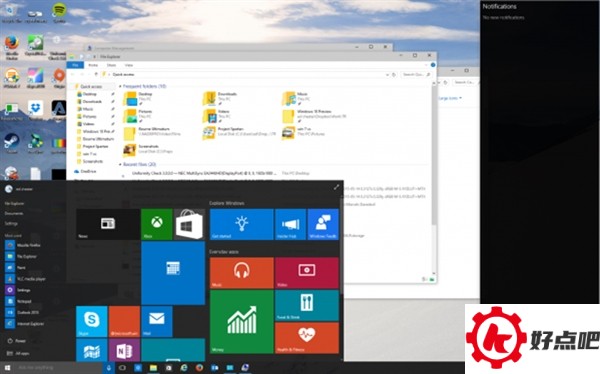600x374 pixels.
Task: Open the Maps tile
Action: 92,350
